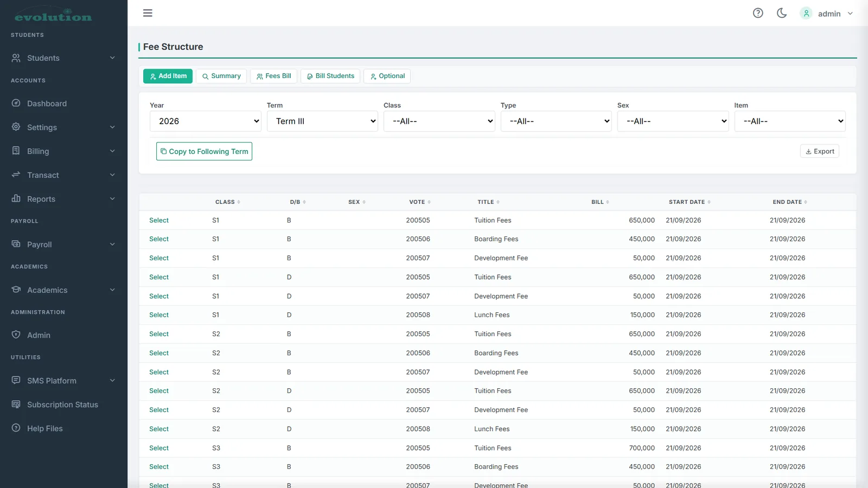Switch to dark mode moon icon
The image size is (868, 488).
(x=782, y=13)
